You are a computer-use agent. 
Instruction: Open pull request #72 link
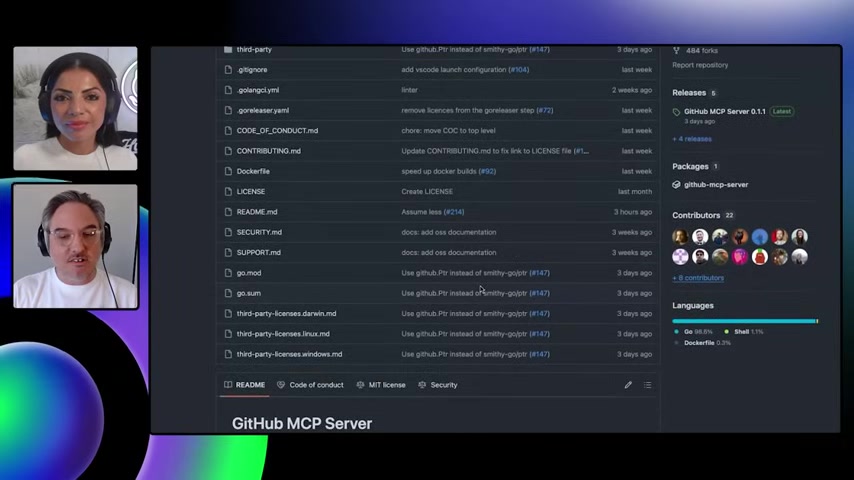coord(545,110)
